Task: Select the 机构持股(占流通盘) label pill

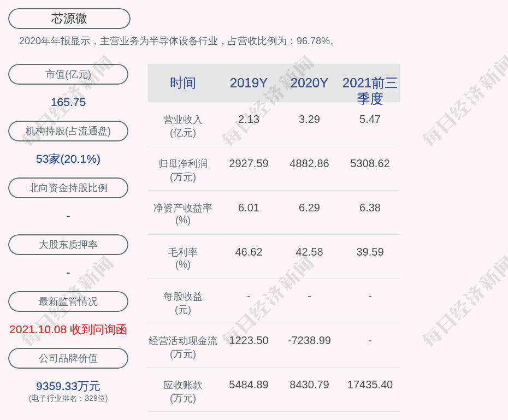Action: click(x=68, y=131)
